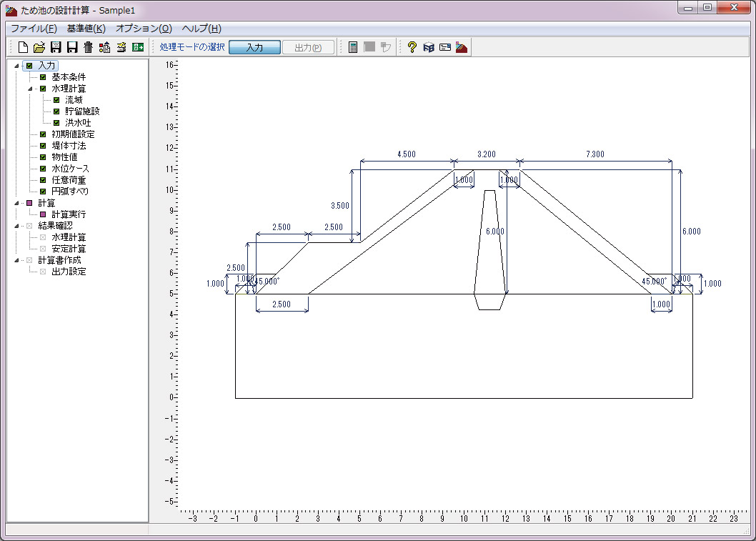Open the ヘルプ(H) menu

[x=202, y=29]
